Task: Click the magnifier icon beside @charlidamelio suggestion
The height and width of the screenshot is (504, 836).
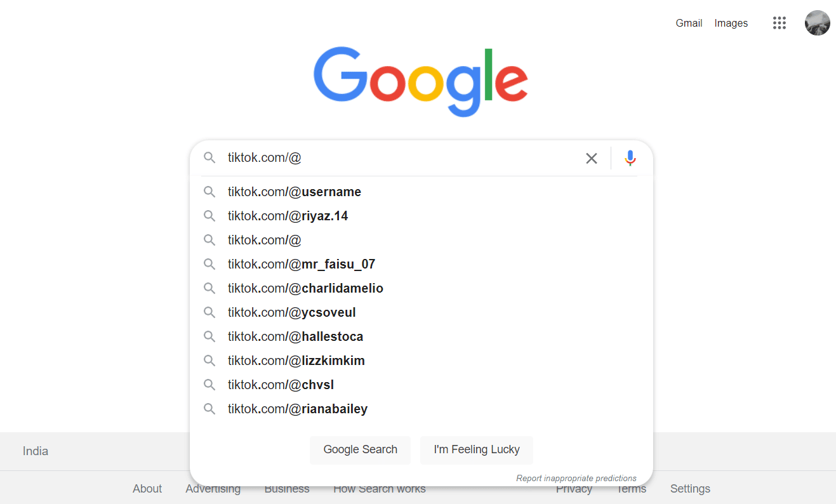Action: click(x=209, y=288)
